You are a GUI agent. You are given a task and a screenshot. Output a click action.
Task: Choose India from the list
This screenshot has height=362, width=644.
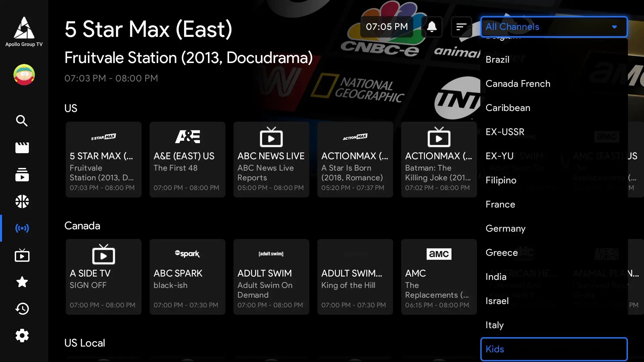point(554,277)
